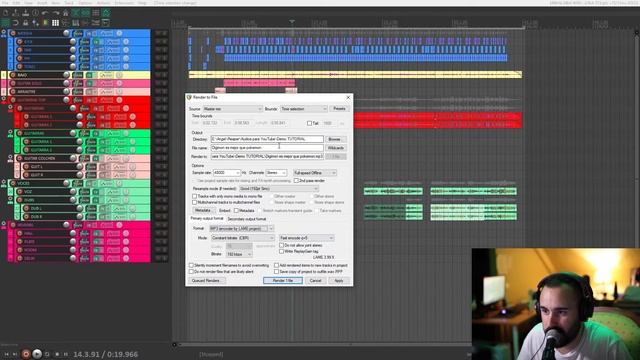Click the Undo arrow in toolbar

tap(45, 13)
